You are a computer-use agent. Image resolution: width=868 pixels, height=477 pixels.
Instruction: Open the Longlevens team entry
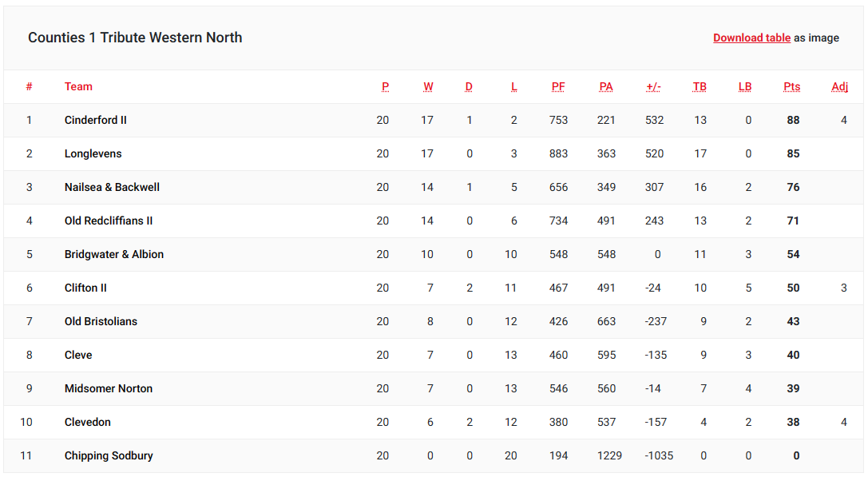tap(93, 153)
